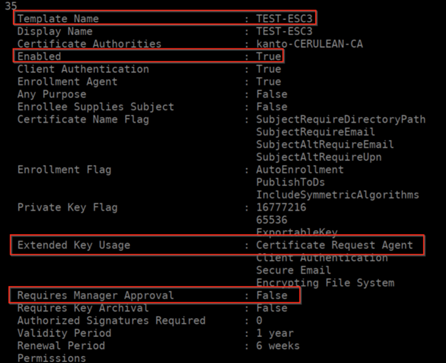
Task: Select the "Client Authentication" label in the left column
Action: pos(83,69)
